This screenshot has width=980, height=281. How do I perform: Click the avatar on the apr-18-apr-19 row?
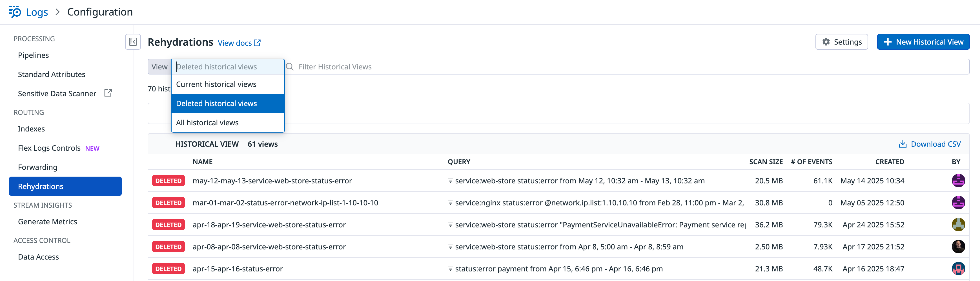(958, 225)
